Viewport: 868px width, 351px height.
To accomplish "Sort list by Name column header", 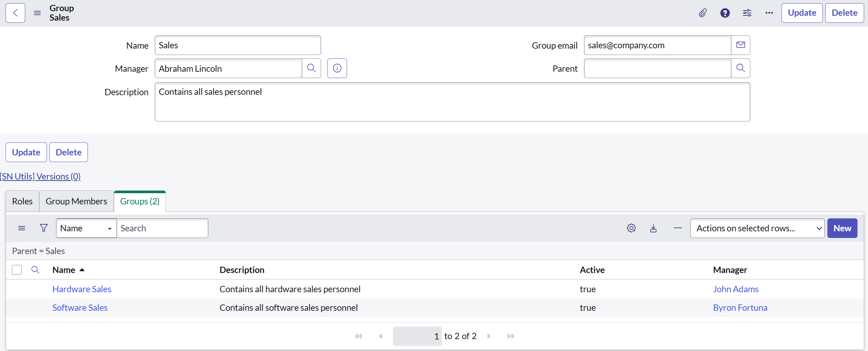I will 64,270.
